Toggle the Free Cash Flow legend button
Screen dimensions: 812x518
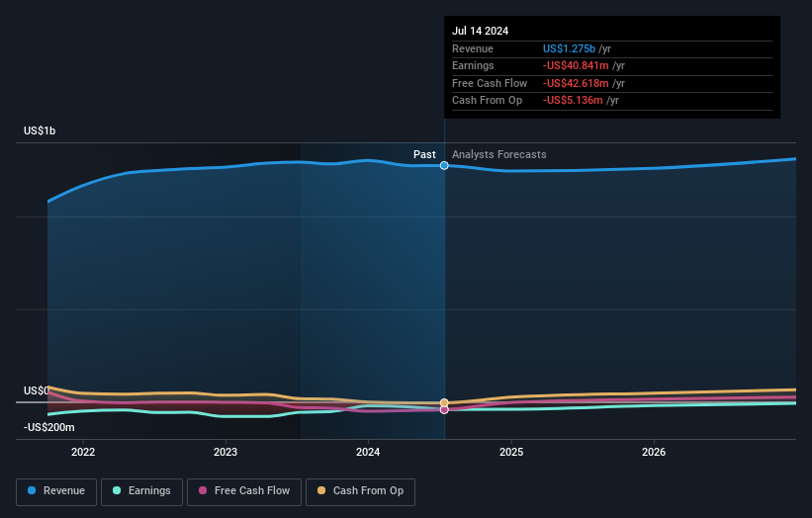244,491
